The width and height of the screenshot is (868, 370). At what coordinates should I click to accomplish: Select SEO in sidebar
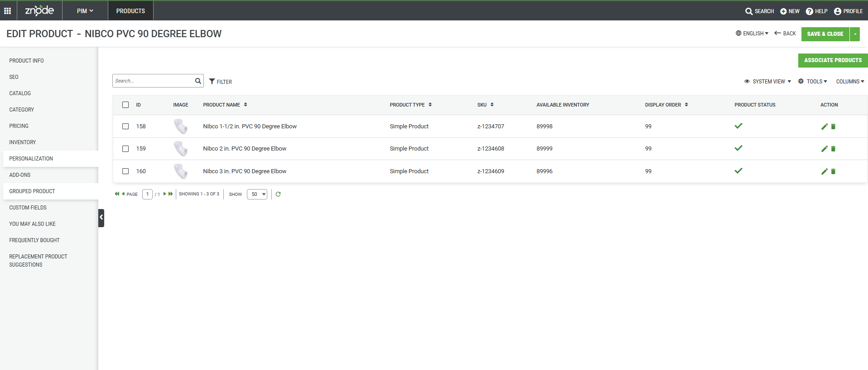click(14, 77)
